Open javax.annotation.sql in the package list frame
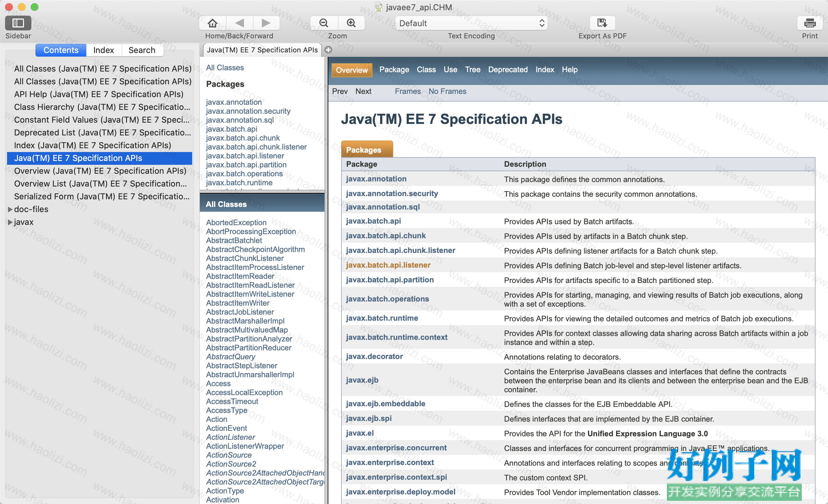 click(239, 120)
